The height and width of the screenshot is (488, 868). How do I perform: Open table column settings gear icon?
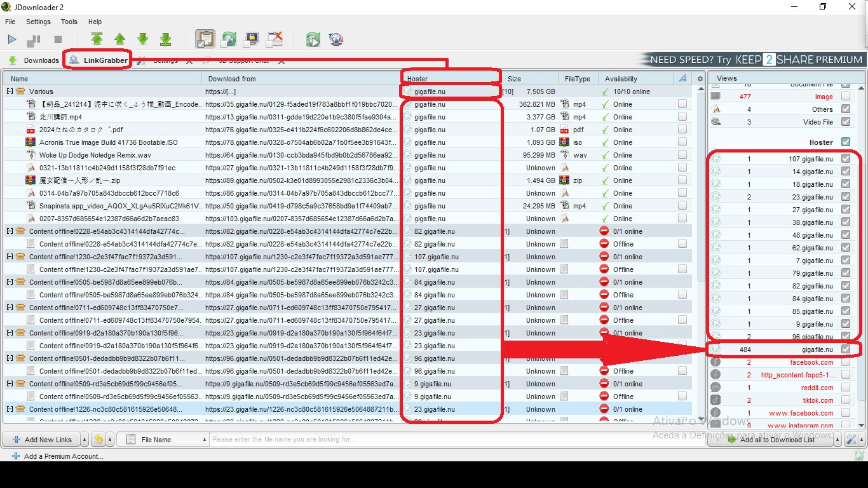[x=700, y=79]
